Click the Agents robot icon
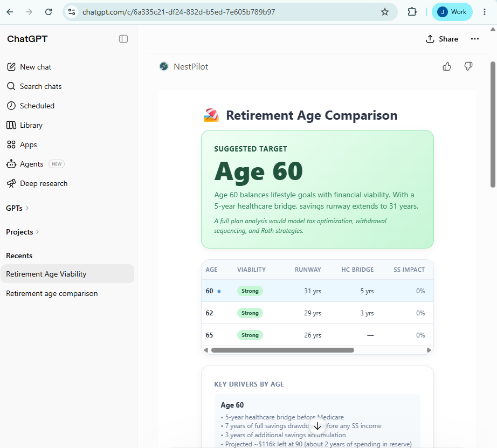The width and height of the screenshot is (497, 448). click(x=11, y=164)
